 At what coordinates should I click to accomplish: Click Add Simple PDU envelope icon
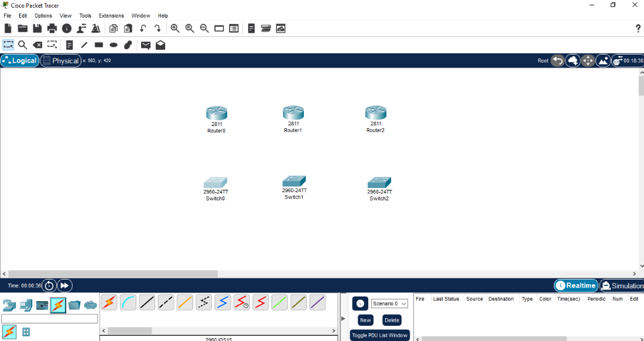coord(145,45)
